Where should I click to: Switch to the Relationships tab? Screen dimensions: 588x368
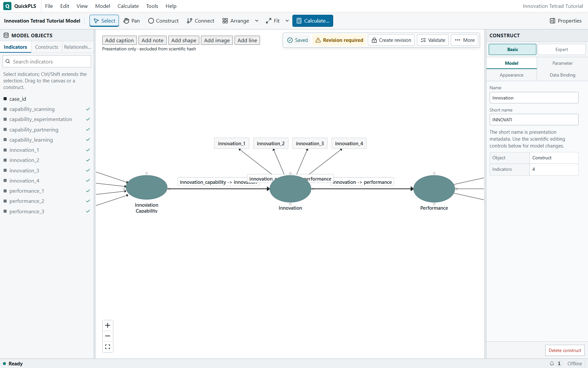78,47
